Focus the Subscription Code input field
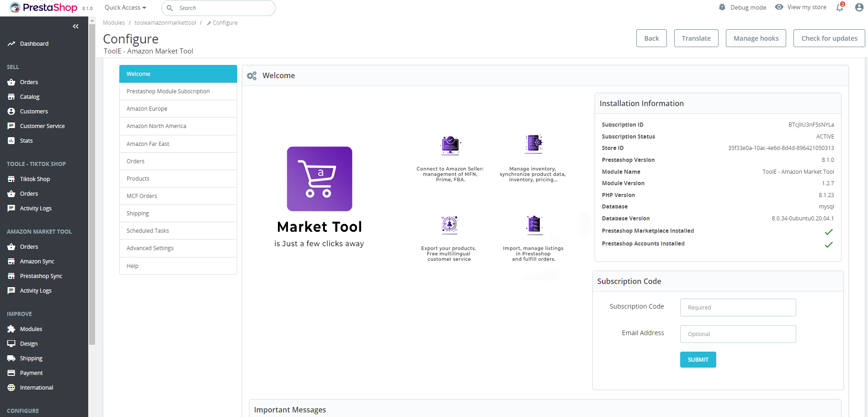Screen dimensions: 868x417 tap(738, 308)
